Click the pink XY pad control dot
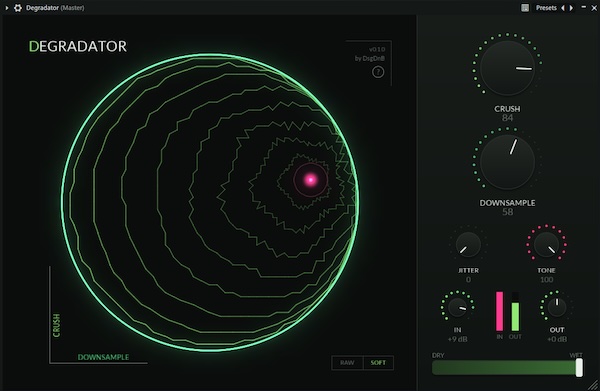Viewport: 600px width, 391px height. [x=310, y=179]
